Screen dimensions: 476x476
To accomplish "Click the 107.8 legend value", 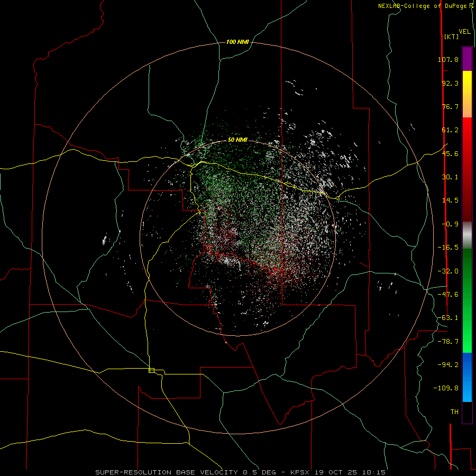I will [x=448, y=59].
